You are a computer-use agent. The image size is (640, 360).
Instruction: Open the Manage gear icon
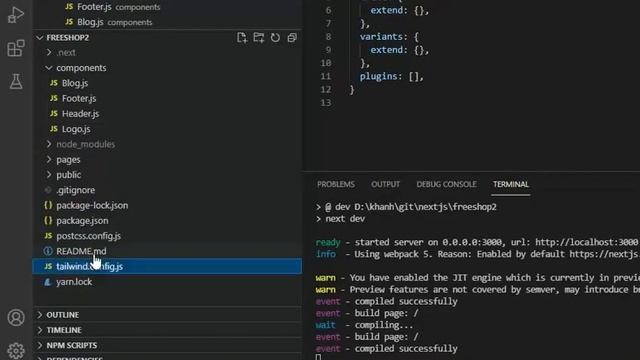pyautogui.click(x=16, y=350)
